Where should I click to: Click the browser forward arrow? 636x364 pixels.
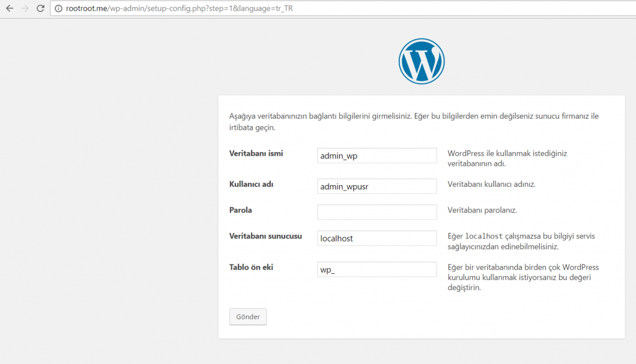(25, 8)
